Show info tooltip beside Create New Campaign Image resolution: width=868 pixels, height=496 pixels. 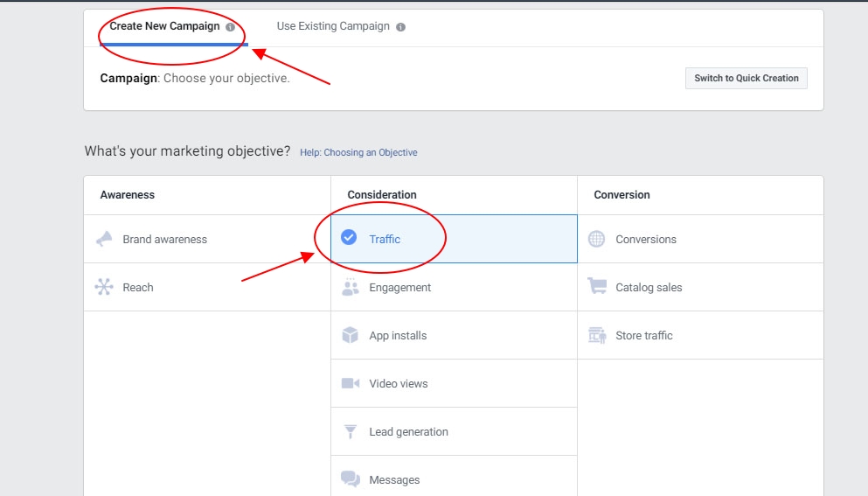point(230,27)
